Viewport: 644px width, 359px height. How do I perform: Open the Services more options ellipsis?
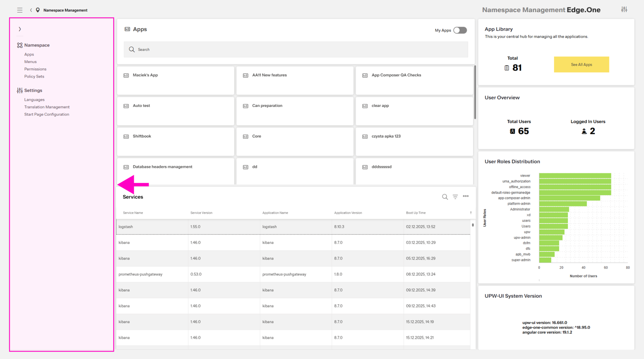[x=465, y=196]
